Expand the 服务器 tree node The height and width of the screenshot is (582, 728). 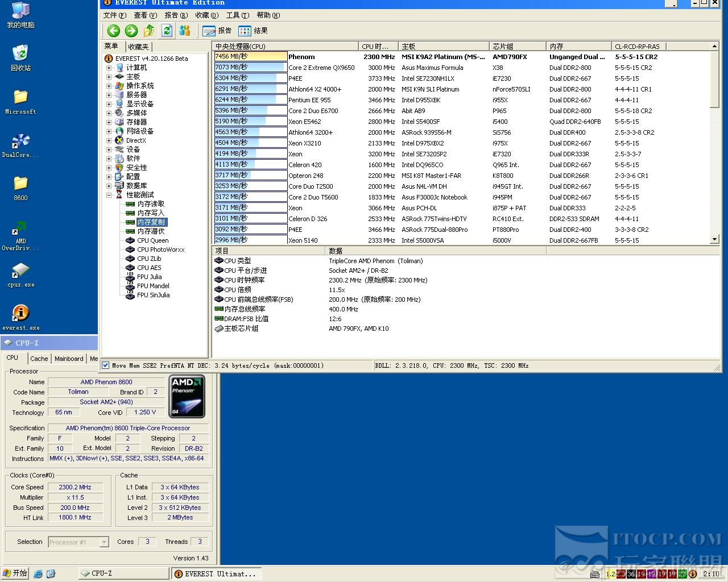pos(109,95)
